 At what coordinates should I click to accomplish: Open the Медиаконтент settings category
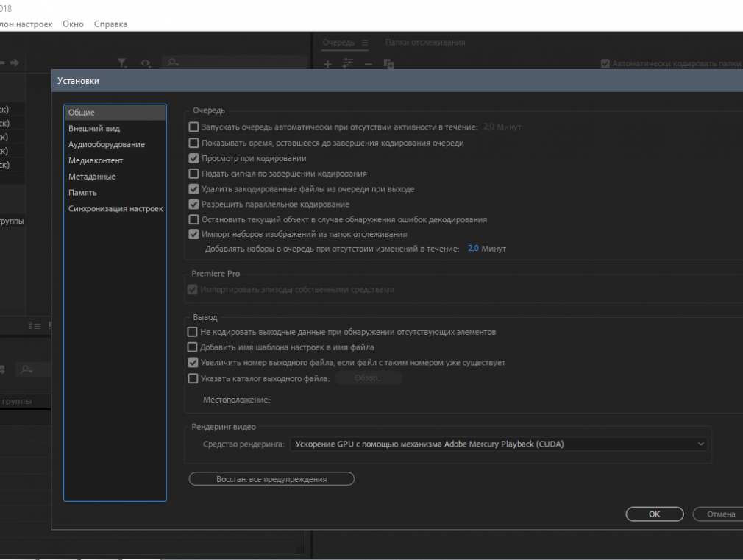(x=96, y=160)
